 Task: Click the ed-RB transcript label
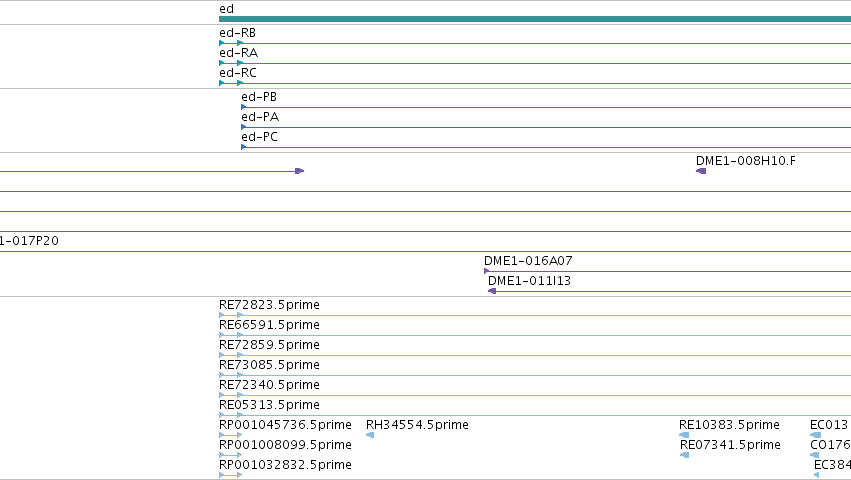(237, 33)
